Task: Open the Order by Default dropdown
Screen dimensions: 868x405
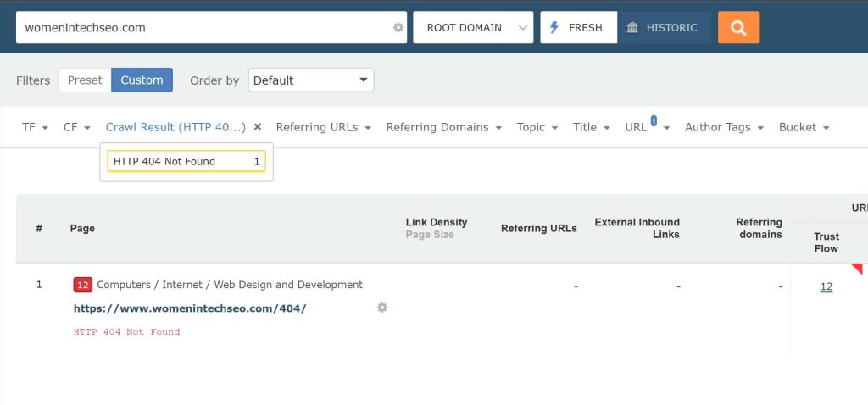Action: pos(311,80)
